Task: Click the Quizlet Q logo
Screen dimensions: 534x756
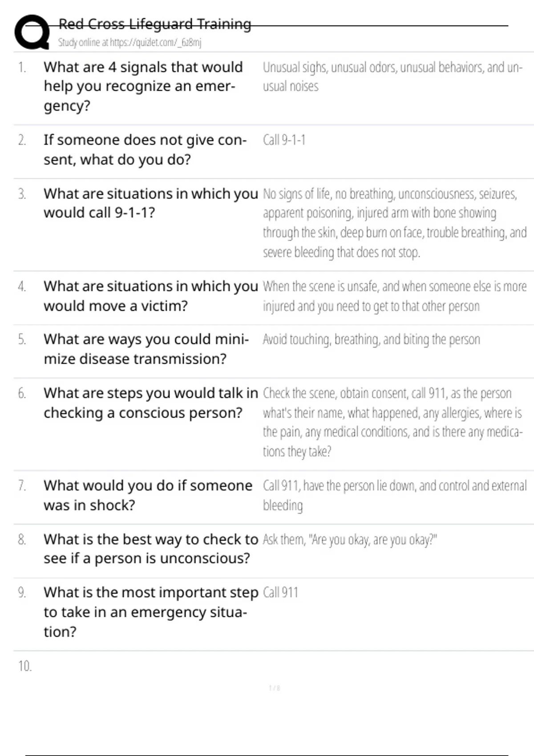Action: tap(32, 32)
